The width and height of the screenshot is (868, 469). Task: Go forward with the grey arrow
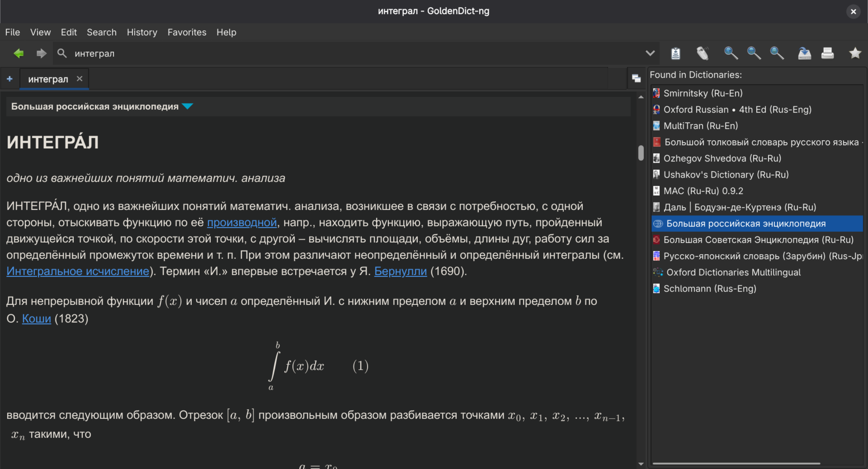[x=41, y=53]
